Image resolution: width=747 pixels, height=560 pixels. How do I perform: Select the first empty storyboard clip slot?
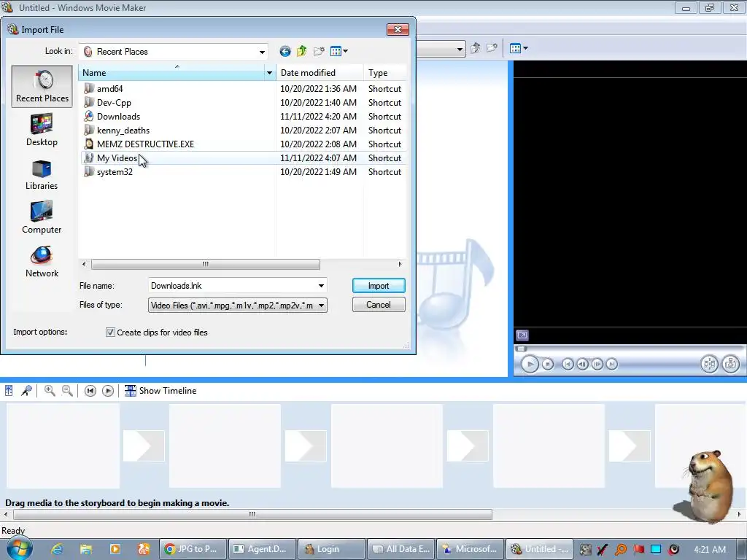pyautogui.click(x=63, y=446)
